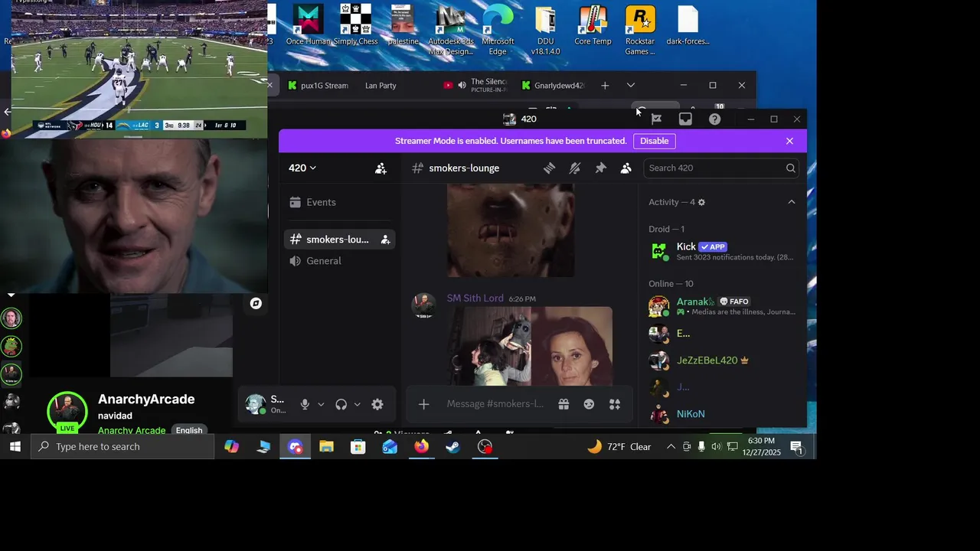Screen dimensions: 980x551
Task: Select the smokers-lounge channel in sidebar
Action: (x=340, y=240)
